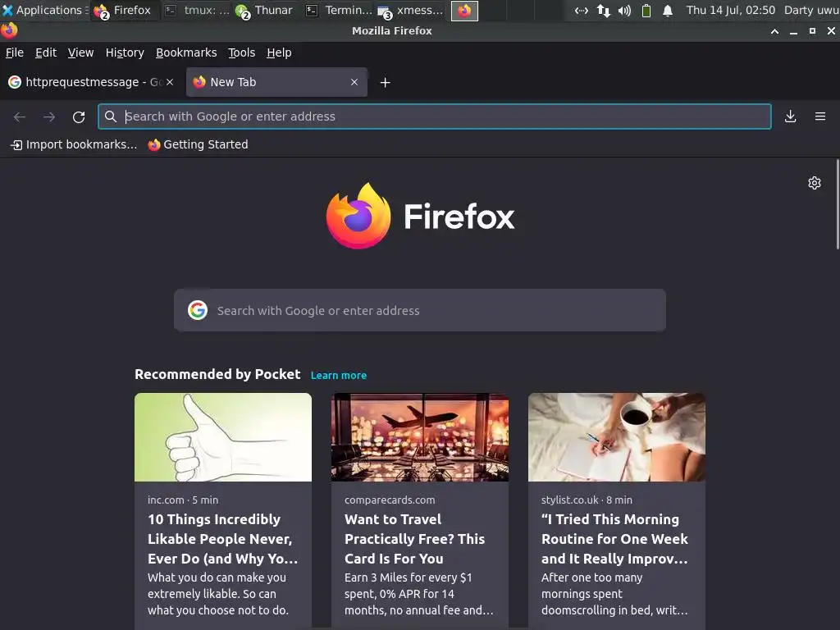Click the bidirectional arrows tray icon
Image resolution: width=840 pixels, height=630 pixels.
coord(582,10)
